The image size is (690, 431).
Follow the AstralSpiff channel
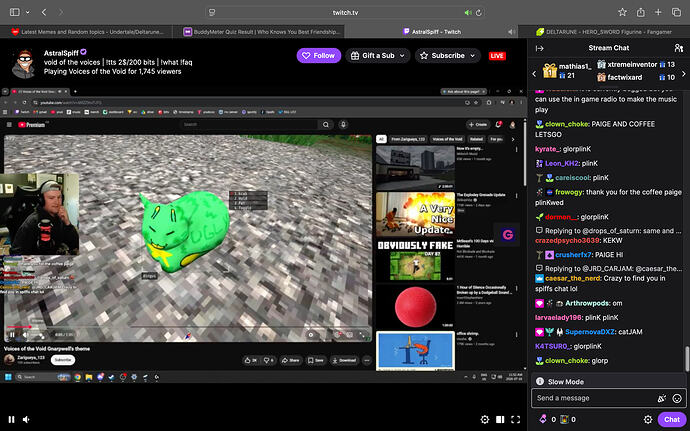pos(319,56)
